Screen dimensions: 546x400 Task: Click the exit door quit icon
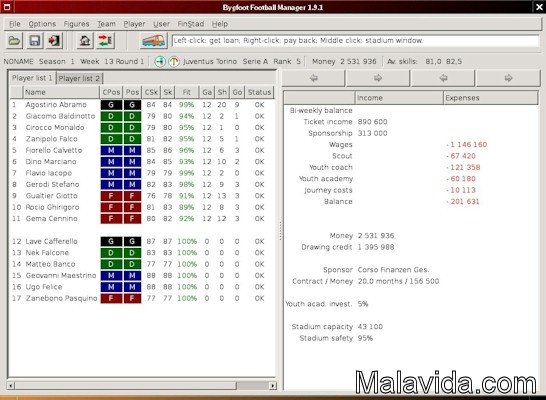(54, 41)
